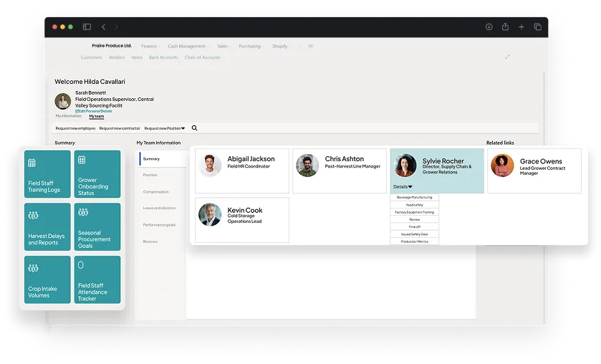Click the downloads icon in browser toolbar

pyautogui.click(x=489, y=27)
